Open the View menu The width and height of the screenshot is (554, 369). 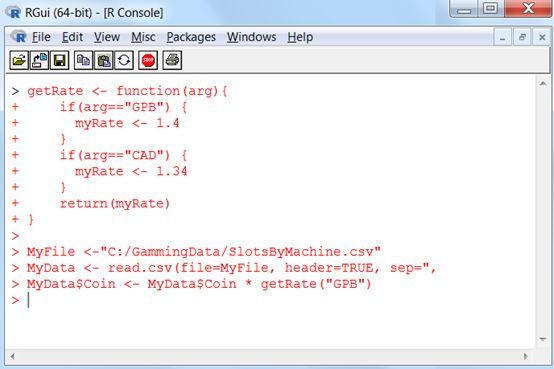[107, 37]
